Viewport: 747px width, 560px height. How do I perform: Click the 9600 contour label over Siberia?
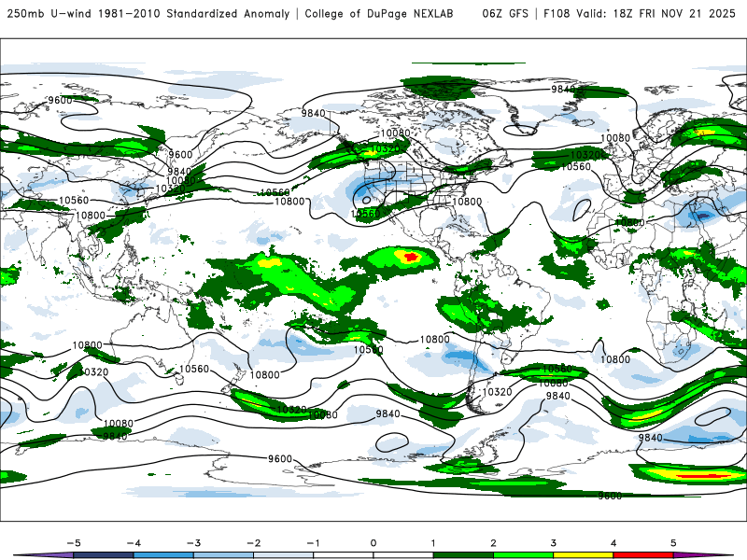coord(60,100)
